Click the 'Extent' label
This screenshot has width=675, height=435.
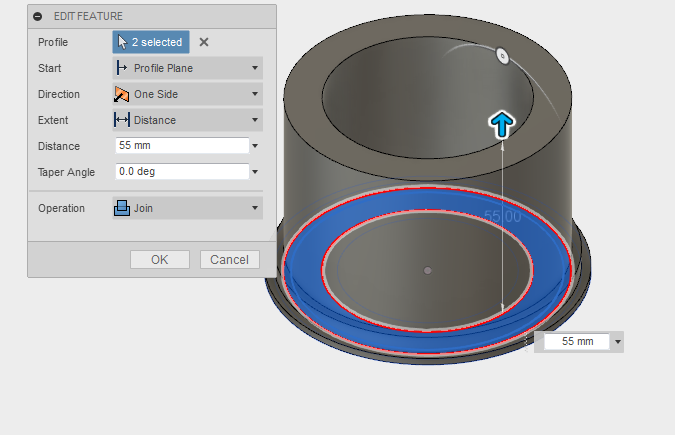(x=53, y=120)
